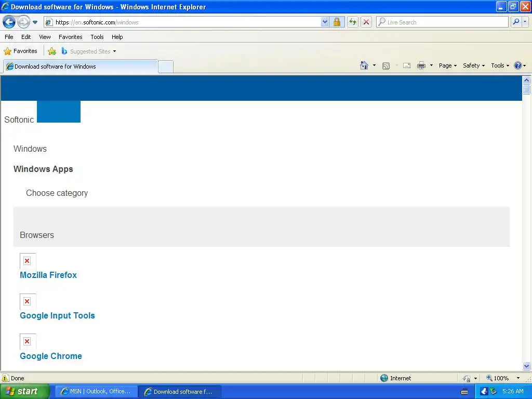
Task: Open the Google Chrome link
Action: click(51, 356)
